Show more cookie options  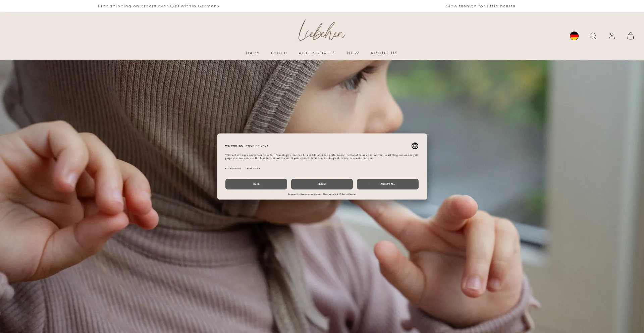coord(256,184)
